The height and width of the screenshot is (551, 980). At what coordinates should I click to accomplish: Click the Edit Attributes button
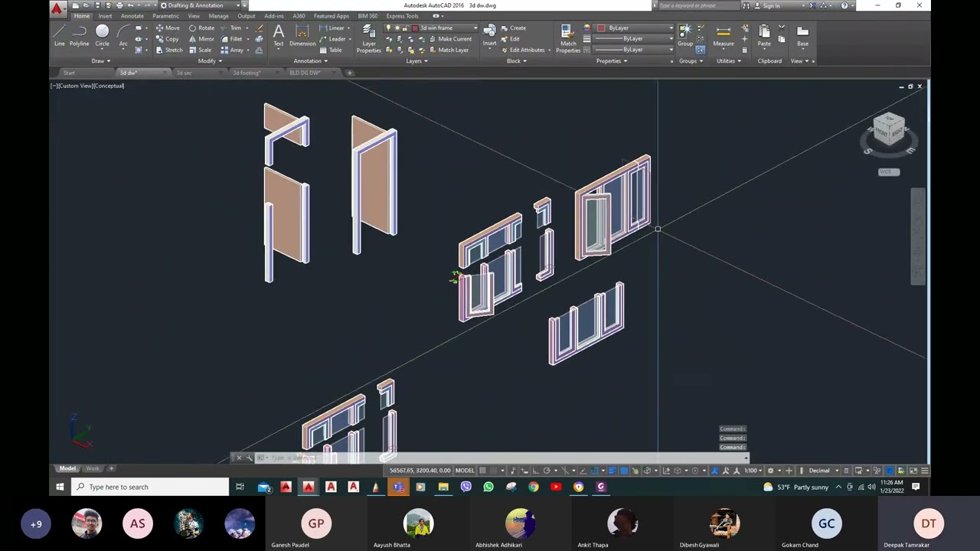(526, 51)
